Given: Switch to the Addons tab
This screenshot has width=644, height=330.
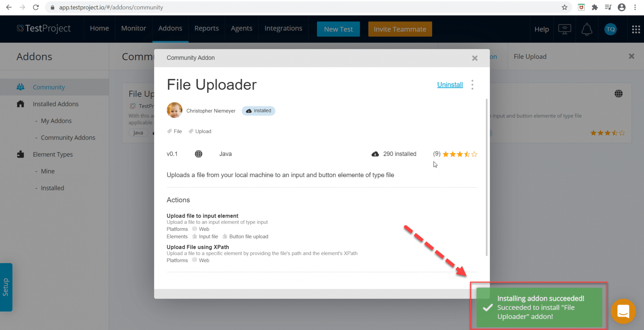Looking at the screenshot, I should pos(170,28).
